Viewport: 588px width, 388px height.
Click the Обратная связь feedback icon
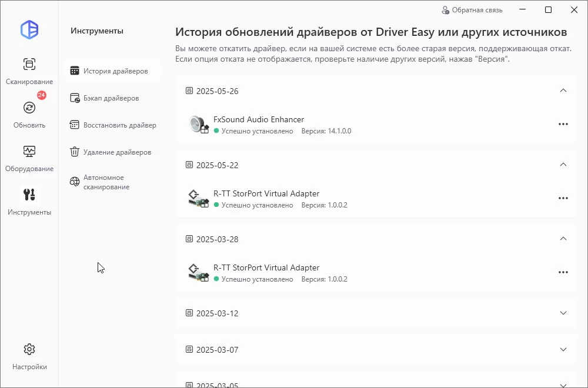click(x=446, y=10)
